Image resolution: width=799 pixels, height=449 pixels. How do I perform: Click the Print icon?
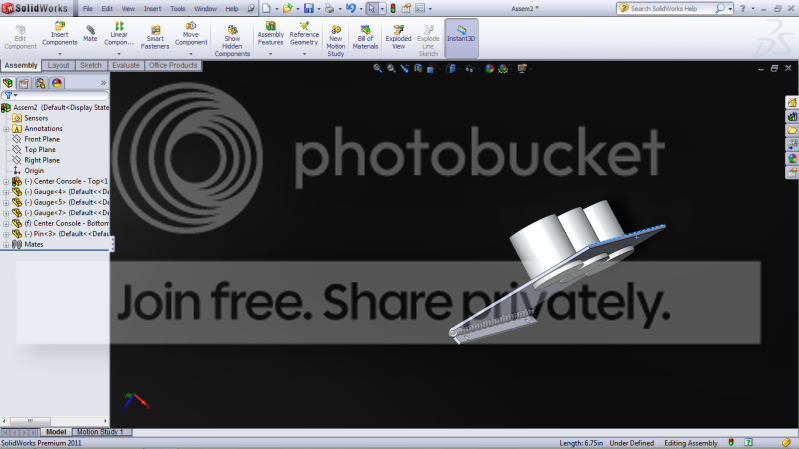[x=330, y=8]
